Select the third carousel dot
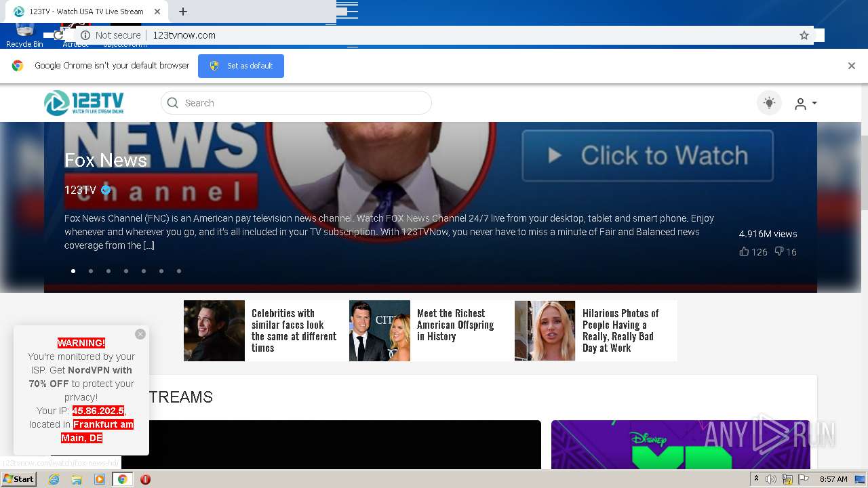The image size is (868, 488). click(108, 271)
